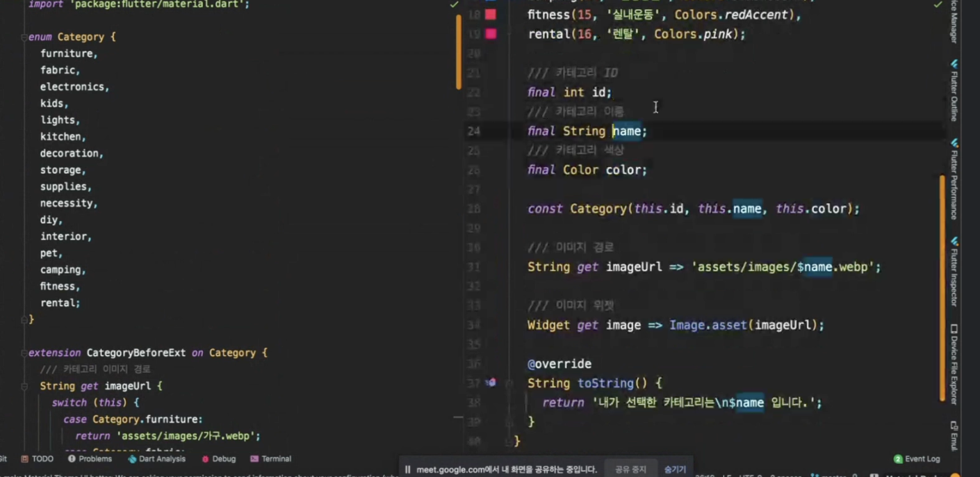Click the Flutter Performance logo icon
This screenshot has width=980, height=477.
click(x=954, y=143)
